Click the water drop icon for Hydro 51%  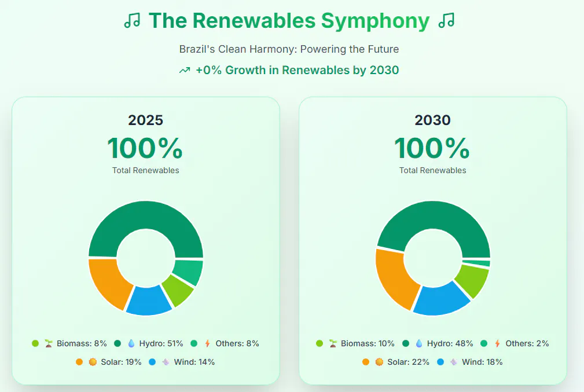[x=131, y=343]
